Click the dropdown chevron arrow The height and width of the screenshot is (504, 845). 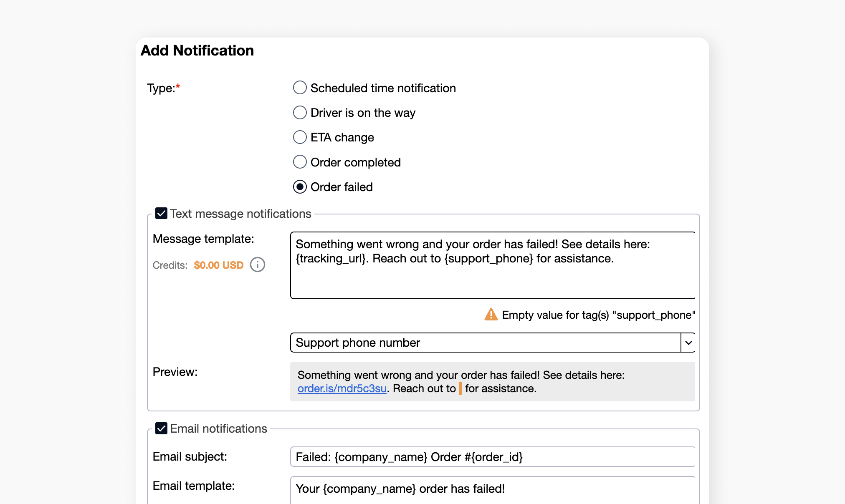pos(688,343)
